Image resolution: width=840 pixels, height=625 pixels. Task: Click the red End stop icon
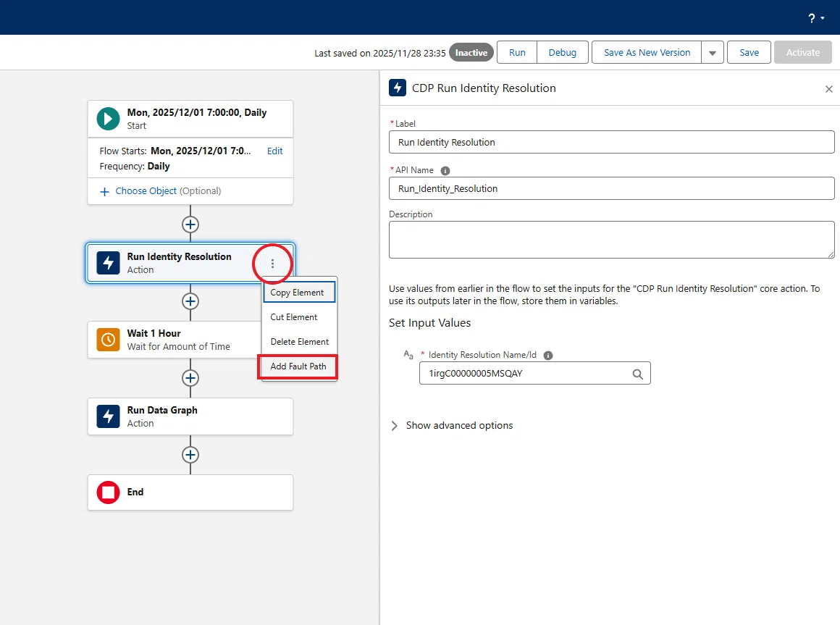click(x=108, y=492)
